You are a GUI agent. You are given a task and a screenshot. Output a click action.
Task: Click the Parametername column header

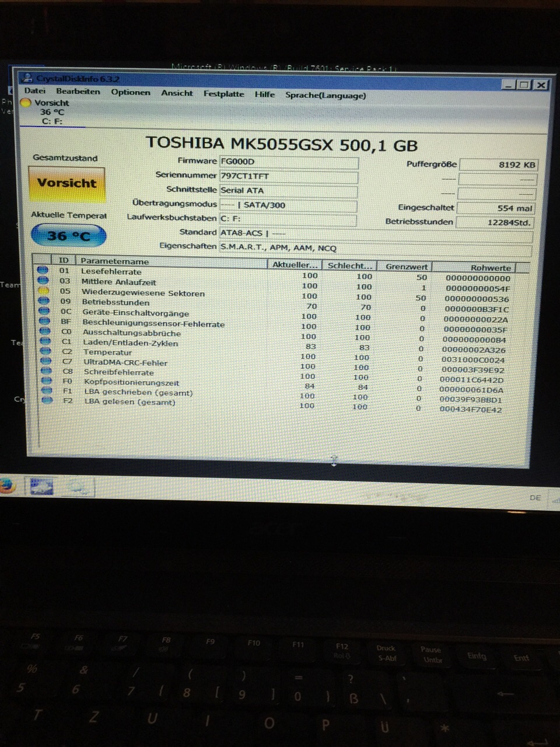(171, 262)
